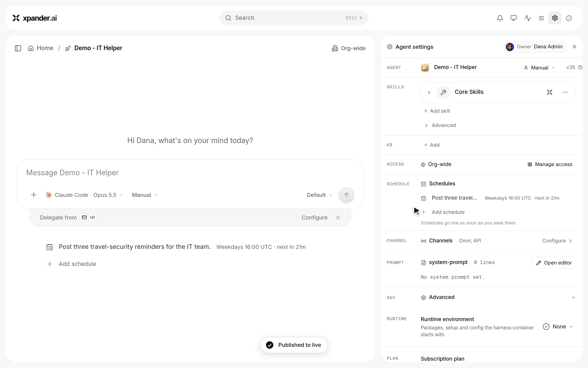The height and width of the screenshot is (368, 588).
Task: Open the Manual dropdown in Agent row
Action: pyautogui.click(x=539, y=68)
